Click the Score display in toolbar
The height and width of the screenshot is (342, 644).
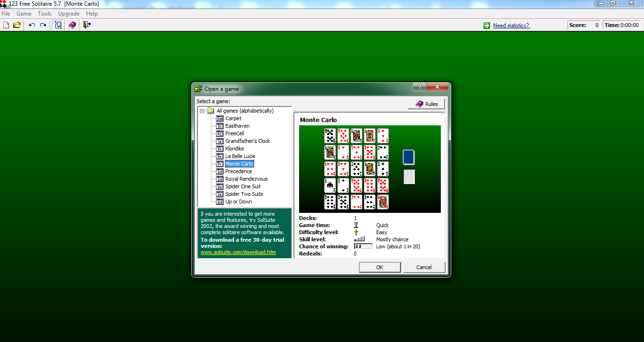584,25
